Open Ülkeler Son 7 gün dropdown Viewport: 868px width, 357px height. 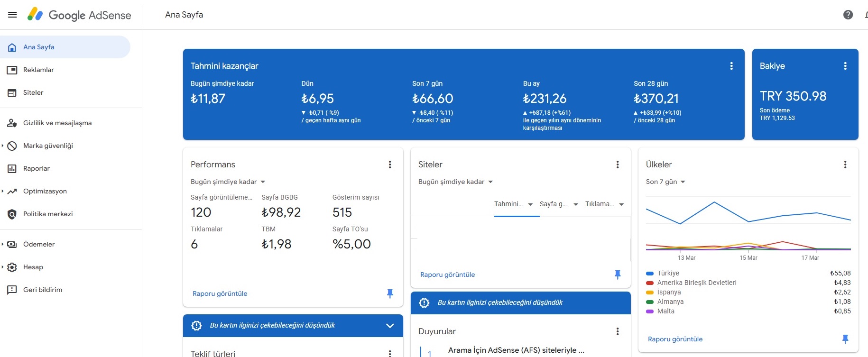666,182
